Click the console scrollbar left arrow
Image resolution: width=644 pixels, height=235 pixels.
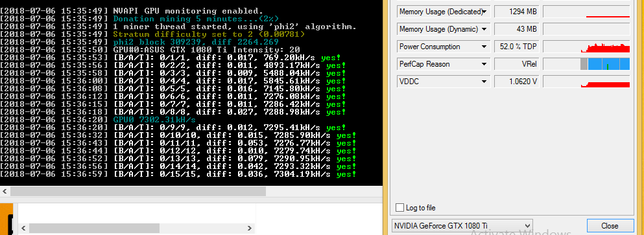5,192
